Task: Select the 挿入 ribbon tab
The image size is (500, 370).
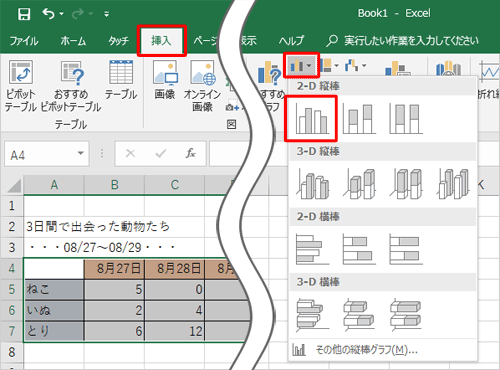Action: click(x=161, y=41)
